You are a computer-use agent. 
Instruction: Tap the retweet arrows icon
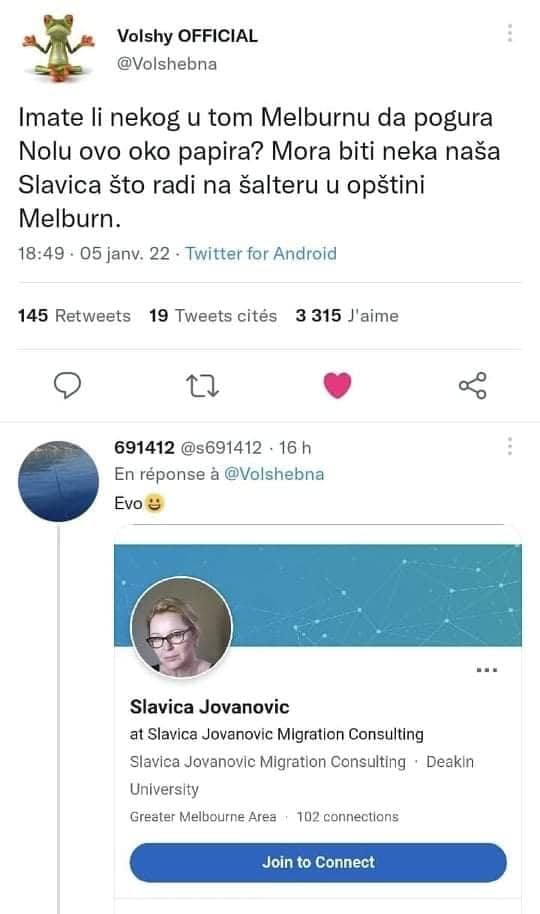202,385
